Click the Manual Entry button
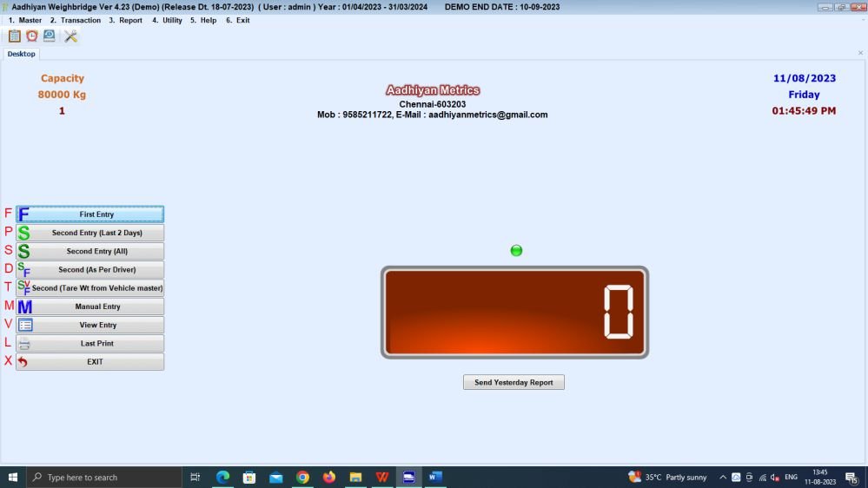 point(89,307)
